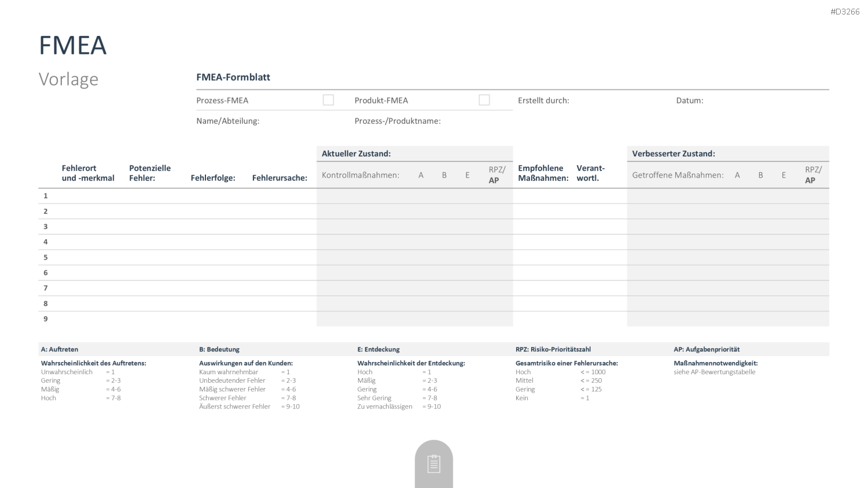
Task: Click the Aktueller Zustand header
Action: [356, 153]
